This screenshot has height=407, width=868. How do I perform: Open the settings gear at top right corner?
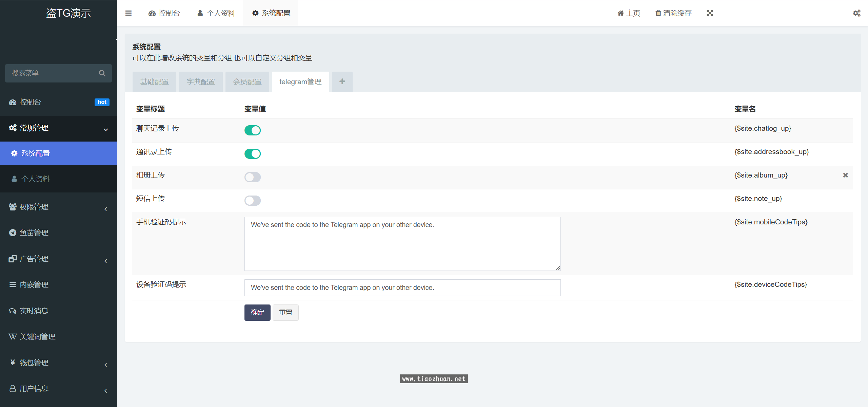[x=857, y=13]
